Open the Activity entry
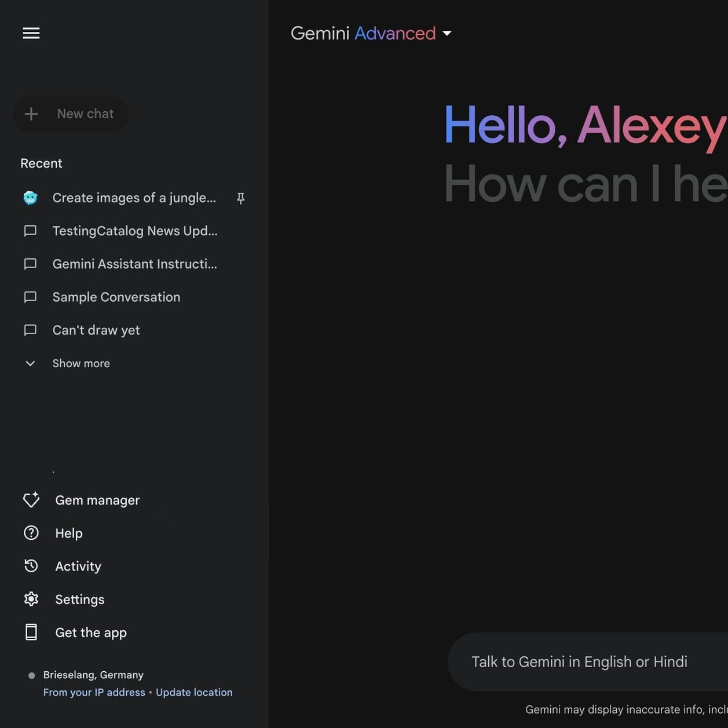728x728 pixels. pos(78,566)
